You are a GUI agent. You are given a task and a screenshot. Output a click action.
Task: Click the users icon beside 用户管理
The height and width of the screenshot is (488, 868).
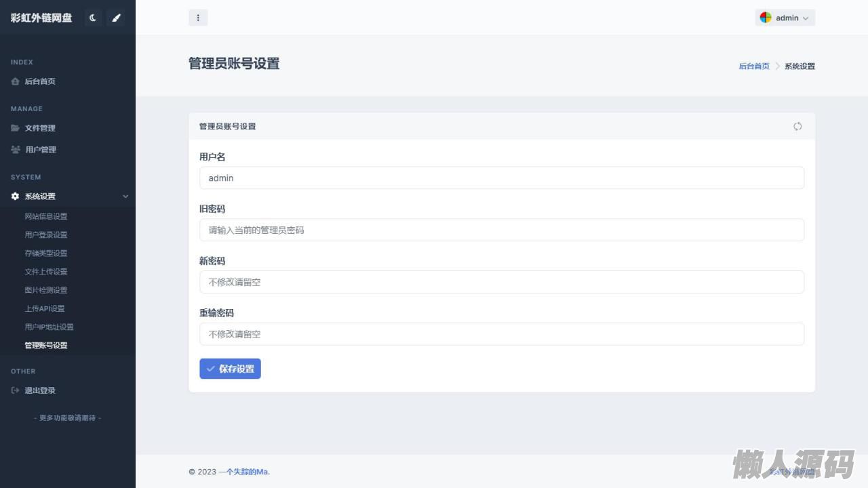[16, 150]
